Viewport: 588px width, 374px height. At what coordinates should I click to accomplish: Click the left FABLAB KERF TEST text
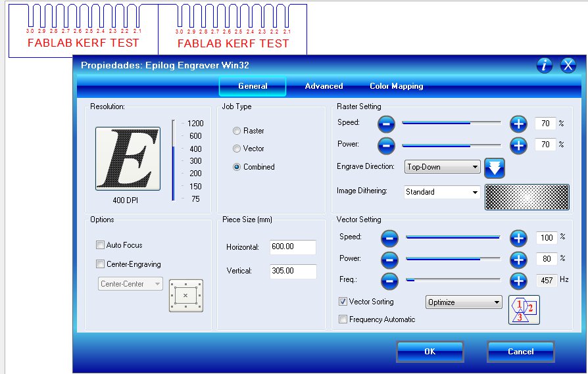tap(84, 43)
